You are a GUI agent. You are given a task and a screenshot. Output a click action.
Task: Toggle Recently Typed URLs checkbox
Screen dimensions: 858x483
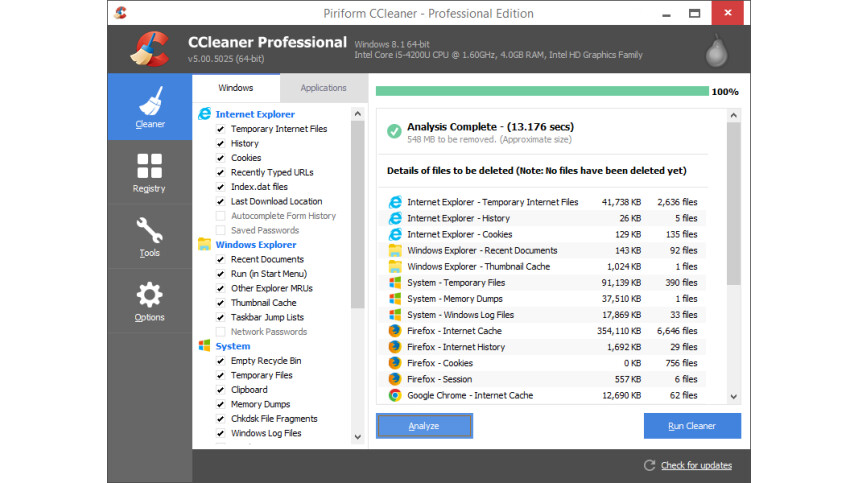[x=221, y=172]
